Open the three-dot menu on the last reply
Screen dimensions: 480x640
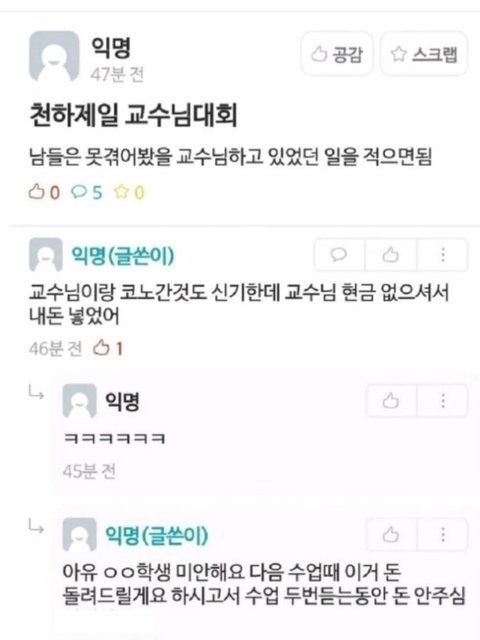[x=443, y=535]
